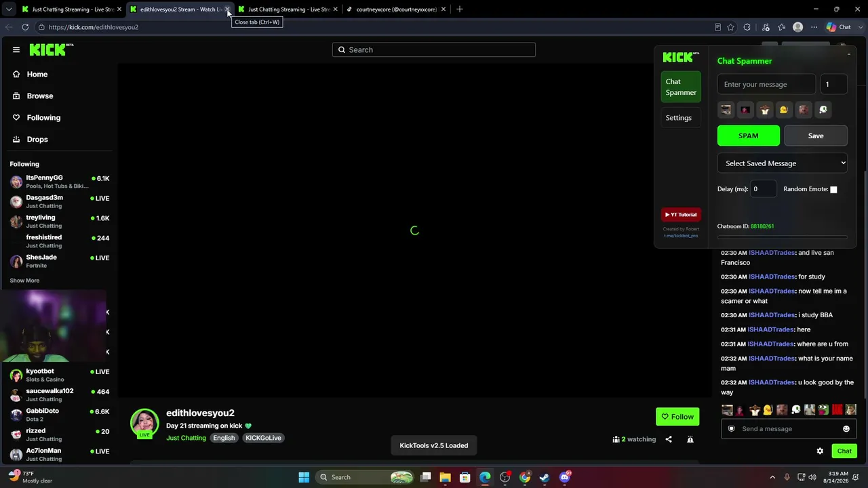Image resolution: width=868 pixels, height=488 pixels.
Task: Click the report siren icon
Action: click(x=690, y=439)
